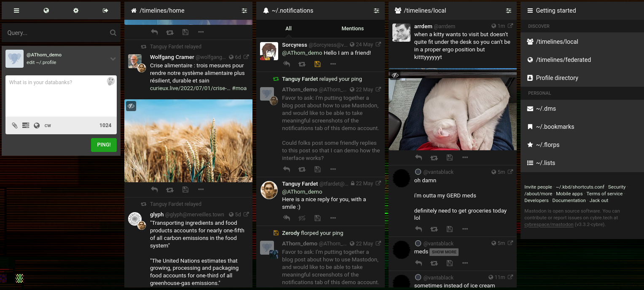Screen dimensions: 644x290
Task: Open Terms of service link
Action: pyautogui.click(x=604, y=194)
